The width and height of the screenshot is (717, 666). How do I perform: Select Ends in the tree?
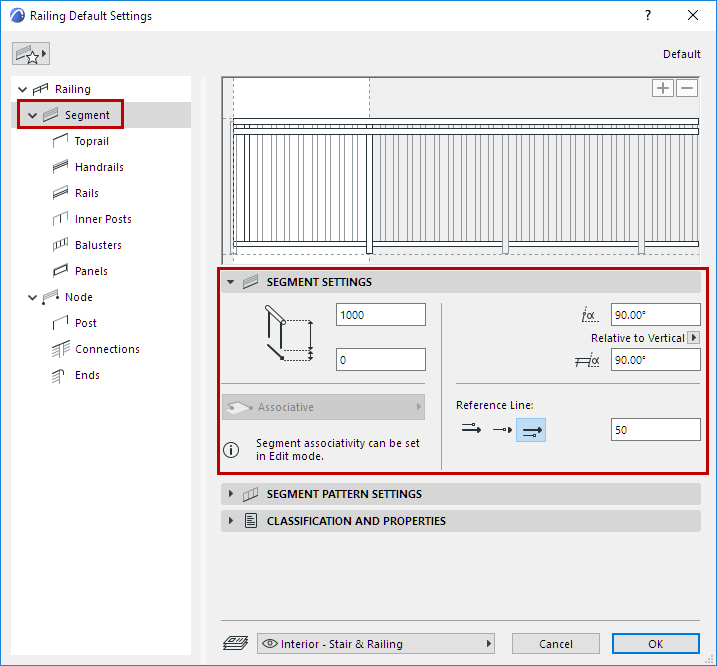(87, 376)
